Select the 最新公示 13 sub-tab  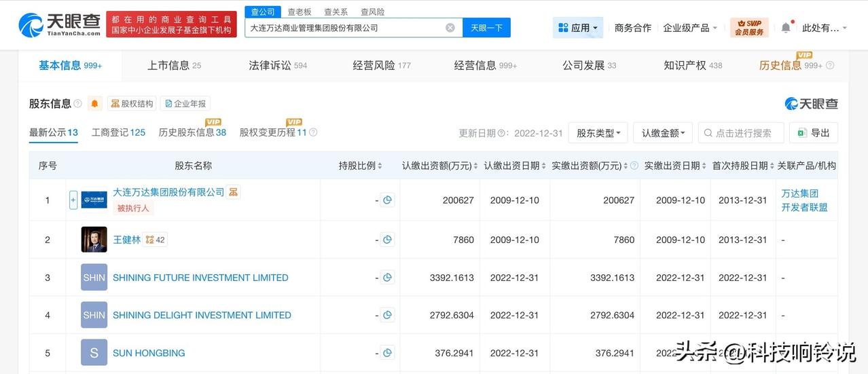click(x=54, y=132)
